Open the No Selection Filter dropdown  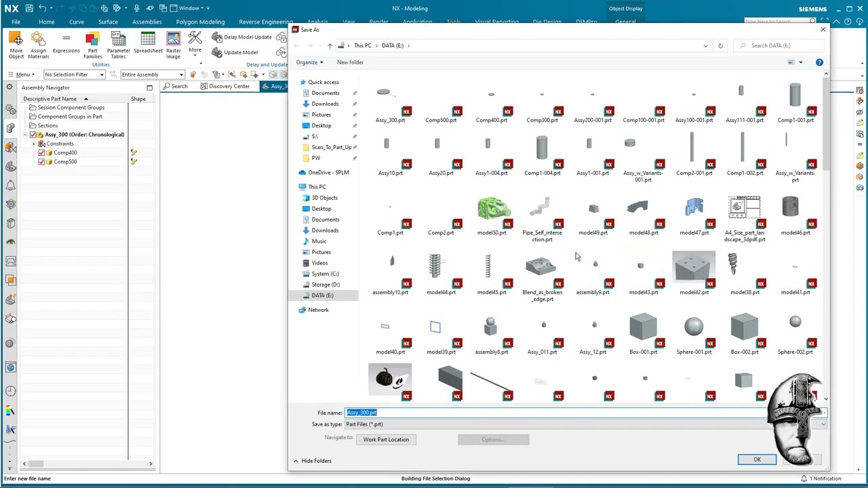pyautogui.click(x=75, y=75)
